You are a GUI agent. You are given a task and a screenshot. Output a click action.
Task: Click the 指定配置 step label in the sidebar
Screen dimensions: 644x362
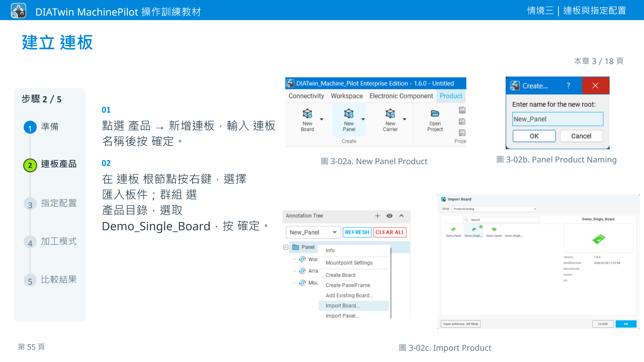click(59, 203)
